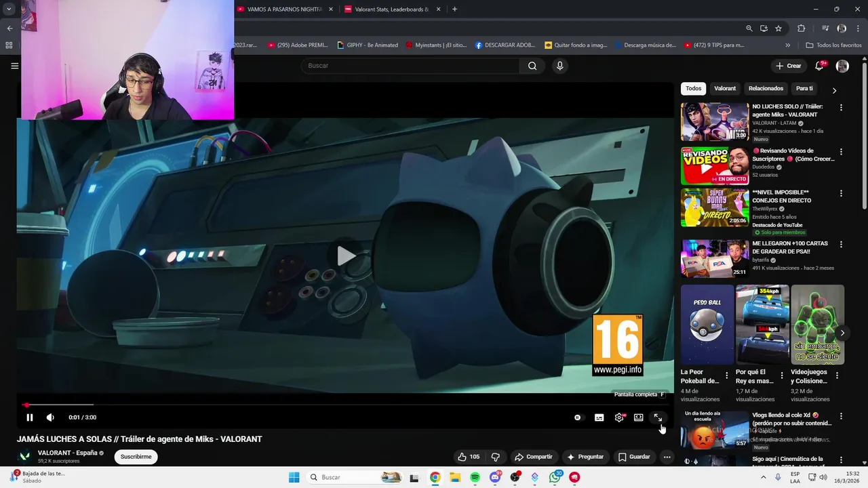Select the Valorant filter chip
The width and height of the screenshot is (868, 488).
725,89
